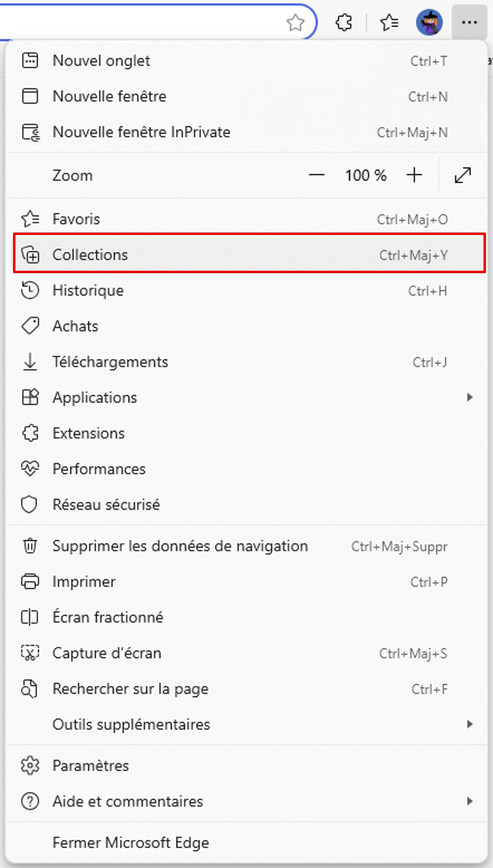Click inside the address bar field

click(140, 23)
